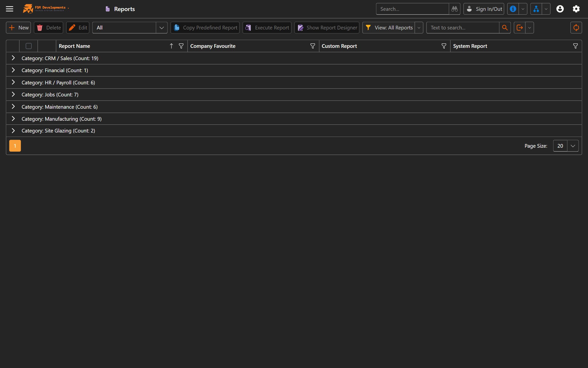The width and height of the screenshot is (588, 368).
Task: Open the settings gear icon
Action: coord(576,9)
